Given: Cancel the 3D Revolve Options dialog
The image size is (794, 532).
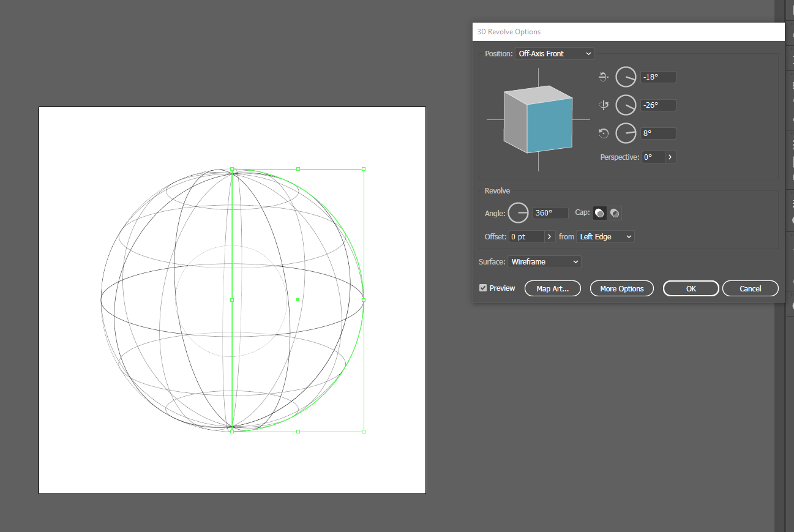Looking at the screenshot, I should pos(750,288).
